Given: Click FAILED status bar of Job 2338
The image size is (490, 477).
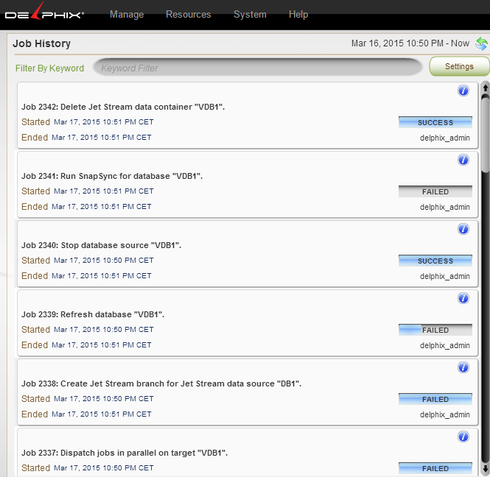Looking at the screenshot, I should [435, 399].
